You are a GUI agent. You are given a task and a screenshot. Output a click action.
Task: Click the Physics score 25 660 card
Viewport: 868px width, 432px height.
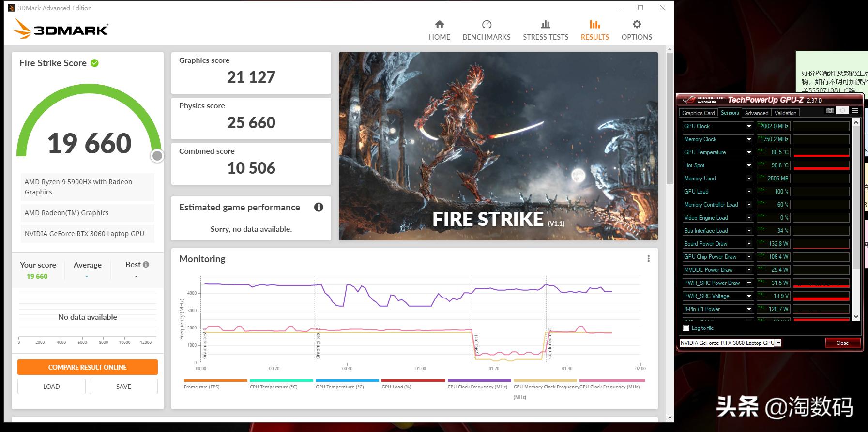click(x=251, y=119)
